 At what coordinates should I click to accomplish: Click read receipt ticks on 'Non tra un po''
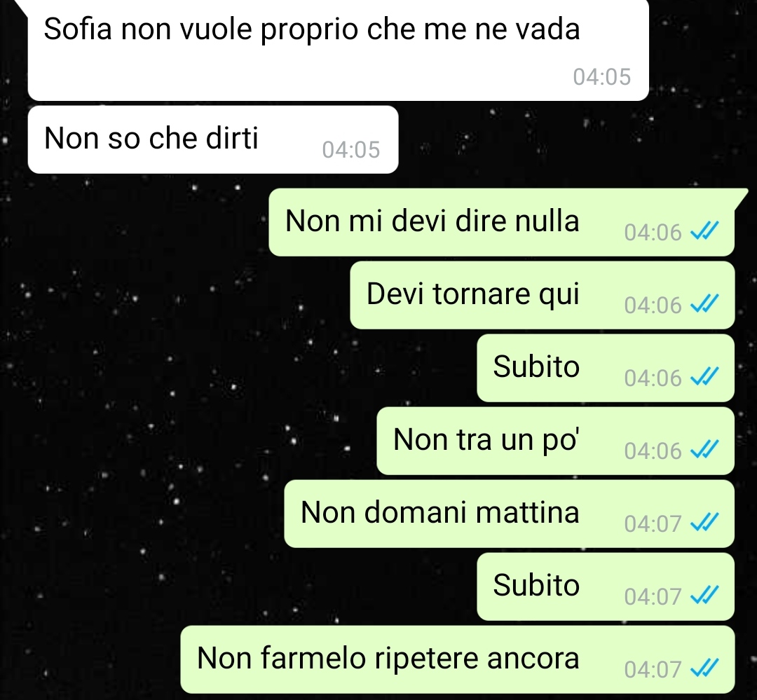[704, 449]
